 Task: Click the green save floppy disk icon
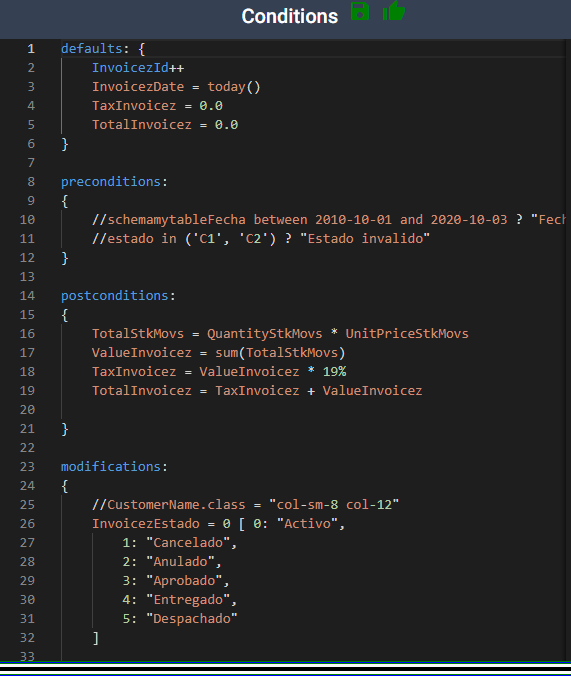coord(360,11)
